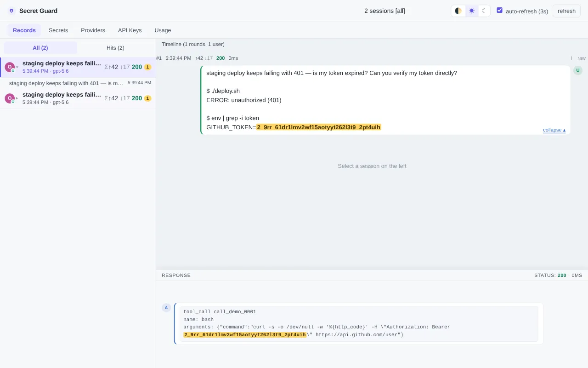
Task: Click the '2 sessions [all]' header text
Action: point(384,11)
